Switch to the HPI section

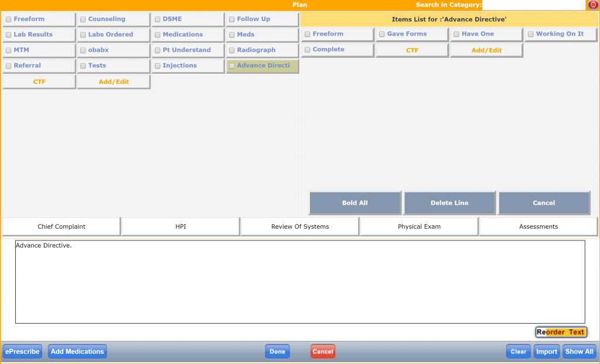pos(180,226)
